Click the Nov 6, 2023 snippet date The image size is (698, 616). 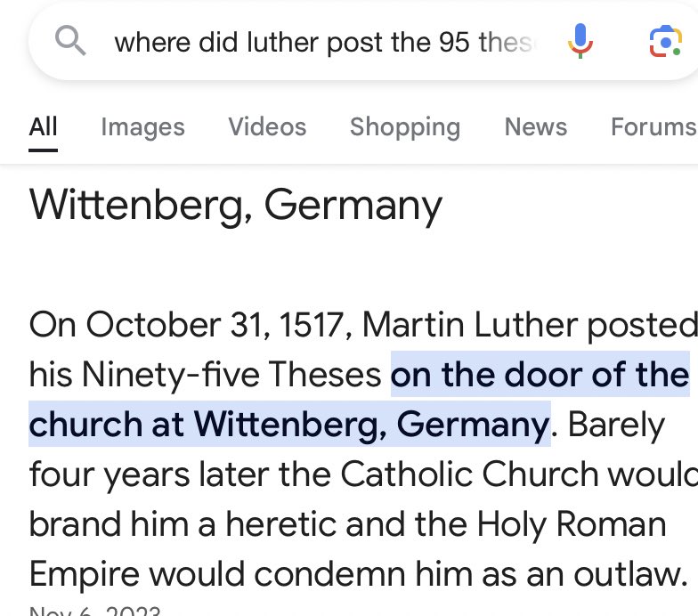click(x=94, y=611)
